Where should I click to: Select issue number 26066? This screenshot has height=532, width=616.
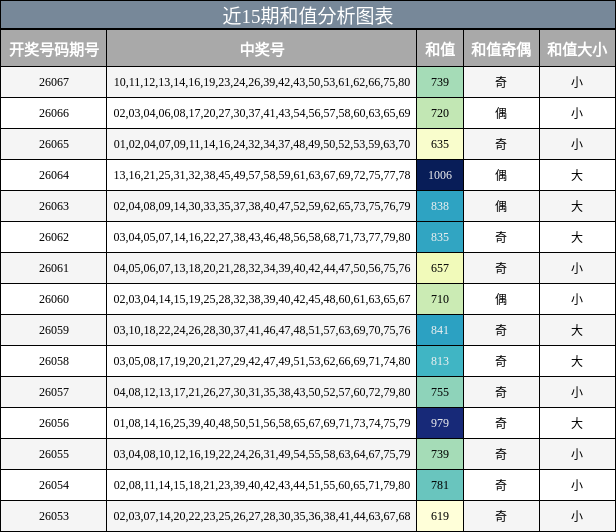(53, 113)
